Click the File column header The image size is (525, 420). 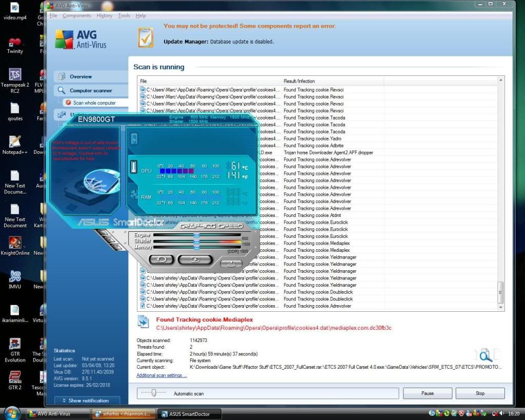point(209,81)
